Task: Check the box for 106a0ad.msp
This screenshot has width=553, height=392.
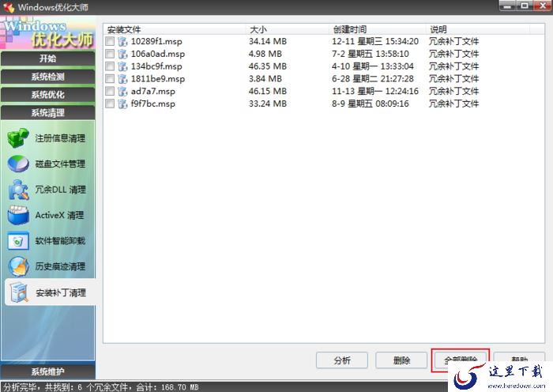Action: pyautogui.click(x=110, y=54)
